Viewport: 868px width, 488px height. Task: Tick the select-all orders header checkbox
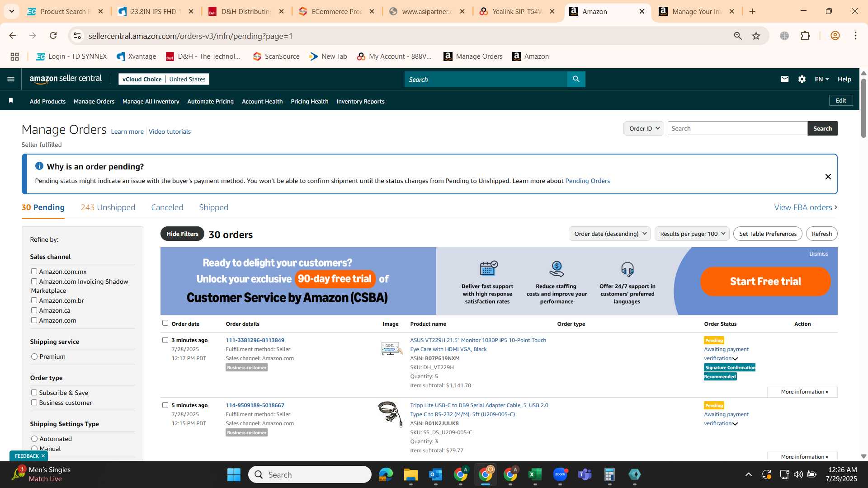[x=165, y=323]
